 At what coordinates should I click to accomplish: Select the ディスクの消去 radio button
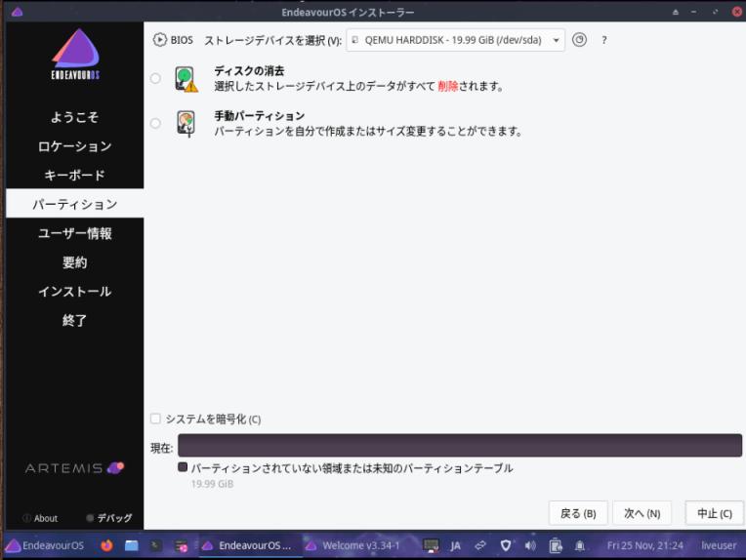pos(155,78)
